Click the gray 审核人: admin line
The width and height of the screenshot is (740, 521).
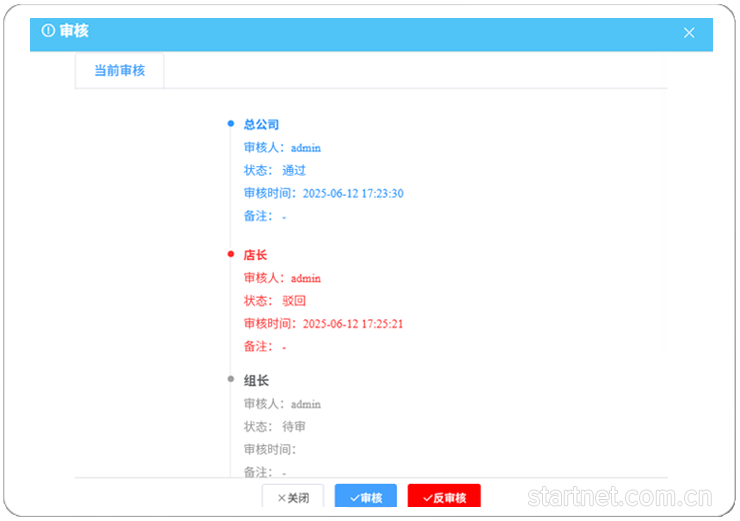(x=282, y=404)
